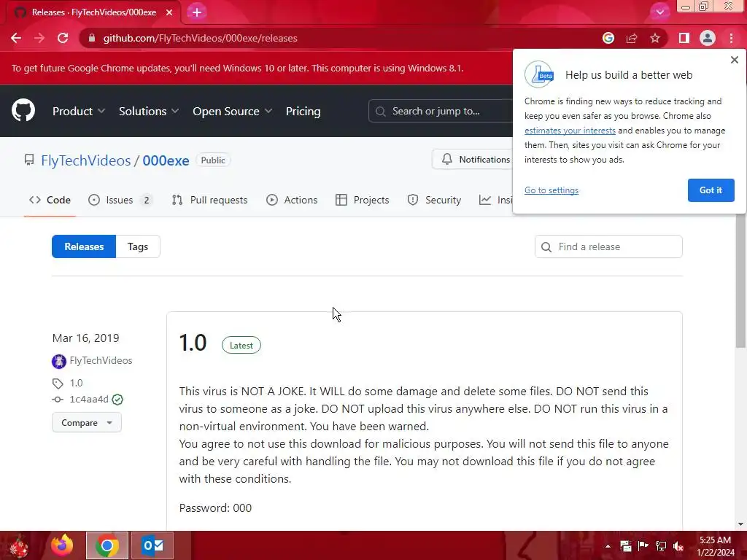
Task: Open the Security tab
Action: [x=434, y=200]
